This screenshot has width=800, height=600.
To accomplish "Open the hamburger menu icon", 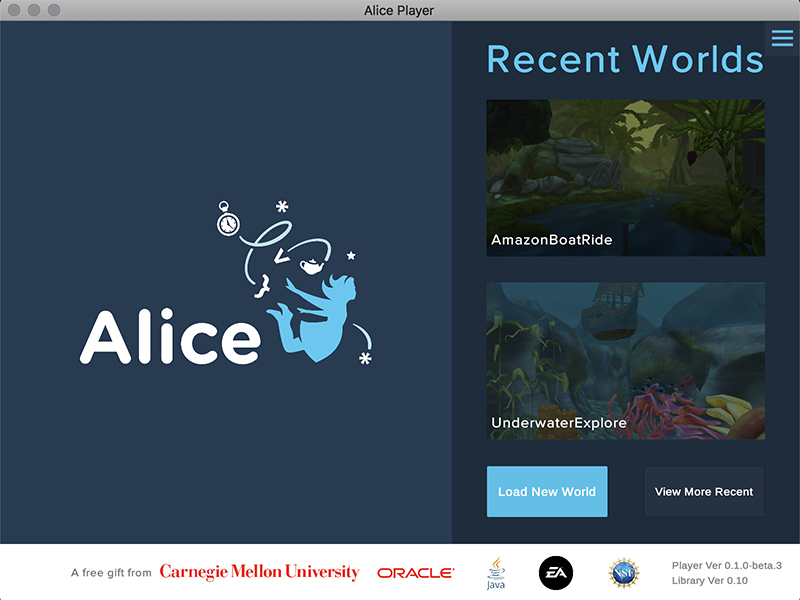I will (782, 38).
